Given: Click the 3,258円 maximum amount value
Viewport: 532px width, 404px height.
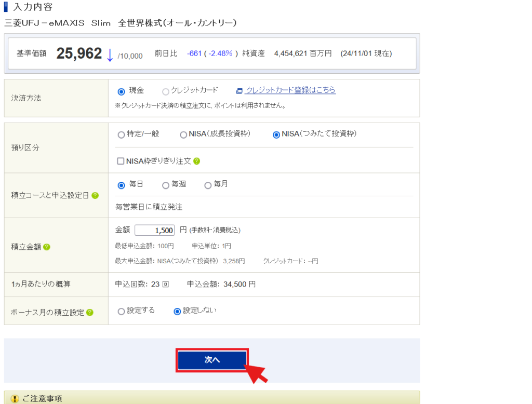Looking at the screenshot, I should 234,261.
